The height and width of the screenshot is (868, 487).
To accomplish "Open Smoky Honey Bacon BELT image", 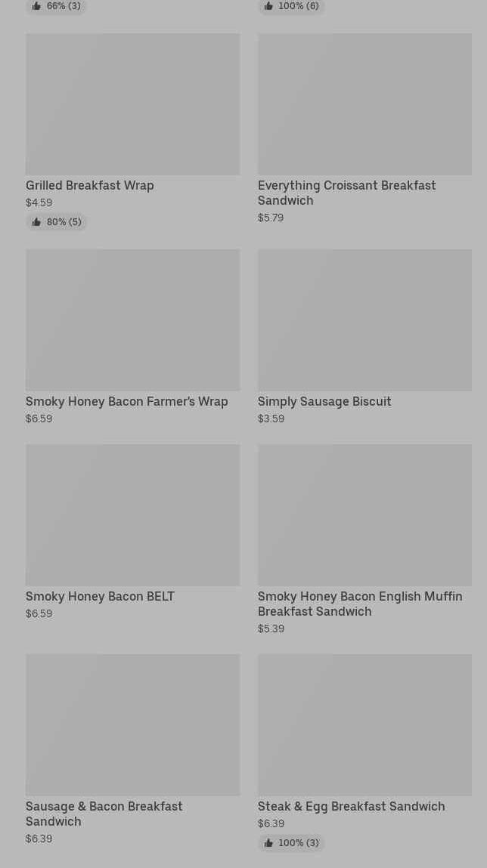I will pos(132,515).
